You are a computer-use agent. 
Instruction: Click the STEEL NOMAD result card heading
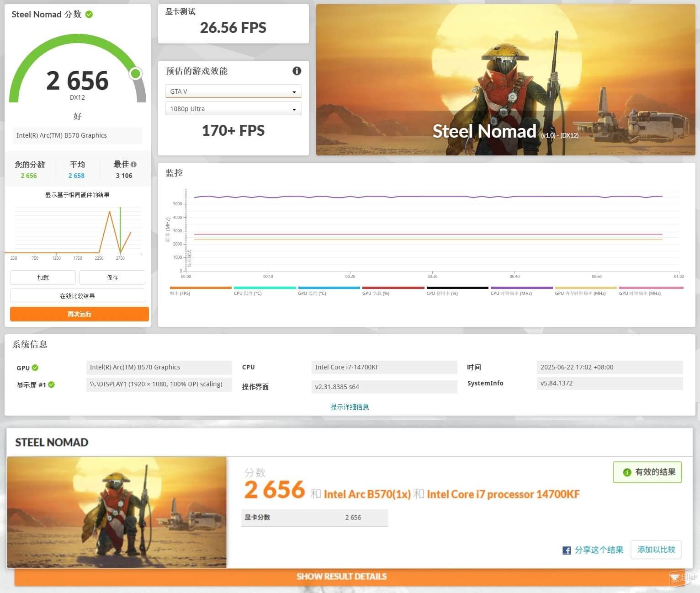pos(52,442)
